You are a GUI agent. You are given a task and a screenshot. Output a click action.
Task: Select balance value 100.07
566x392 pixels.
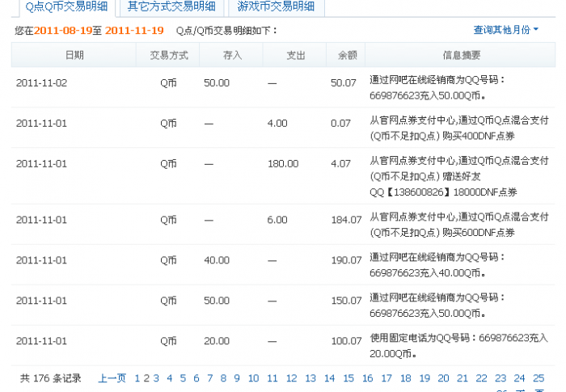click(346, 341)
